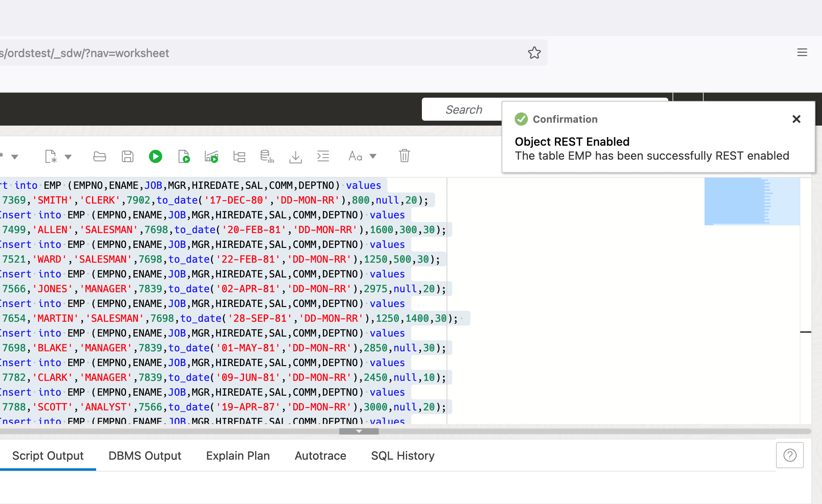Click the Download editor content icon

click(x=295, y=156)
